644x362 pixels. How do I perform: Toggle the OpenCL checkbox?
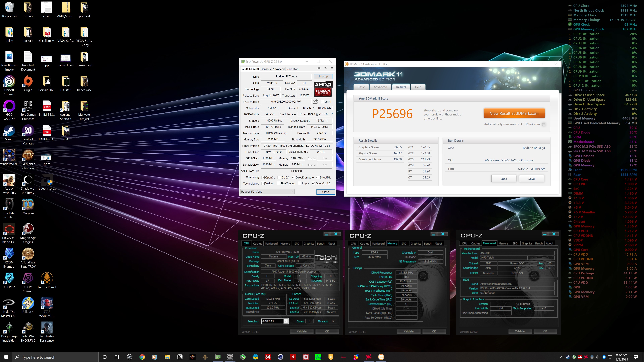pos(263,177)
